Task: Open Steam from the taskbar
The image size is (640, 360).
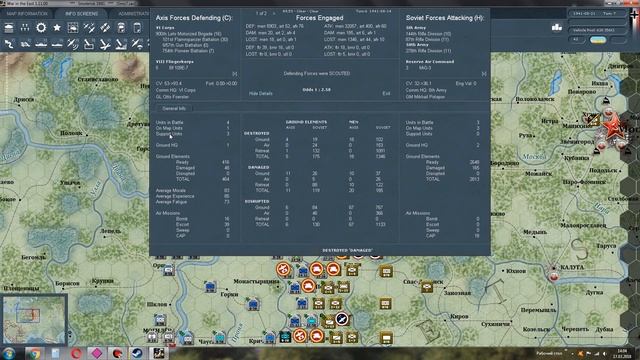Action: pyautogui.click(x=137, y=353)
